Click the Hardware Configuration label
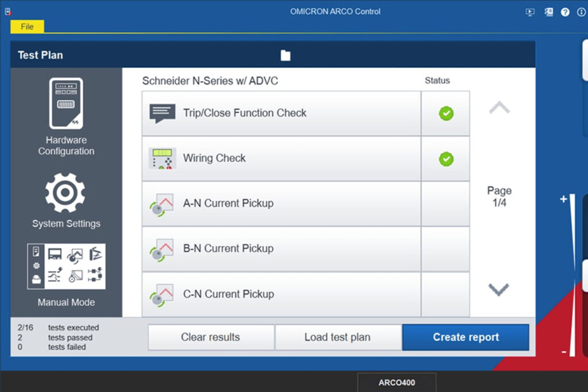Screen dimensions: 588x392 [x=66, y=145]
